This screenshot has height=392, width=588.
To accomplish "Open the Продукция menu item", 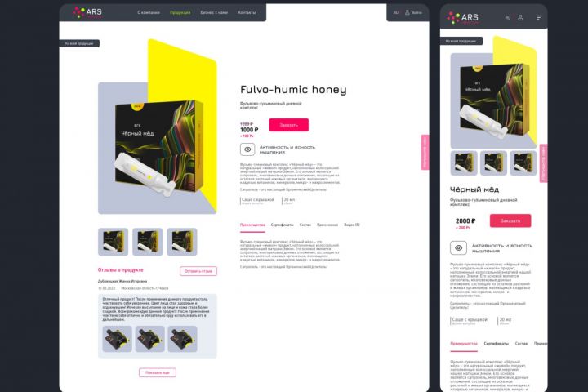I will click(x=180, y=12).
